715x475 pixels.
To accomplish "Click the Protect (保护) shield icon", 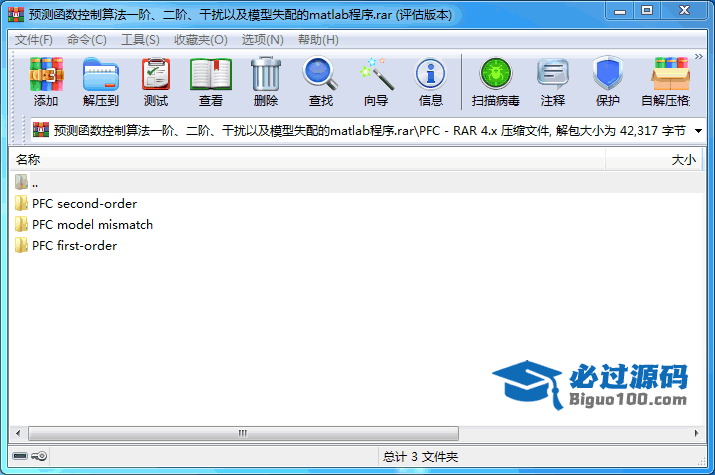I will [x=608, y=82].
